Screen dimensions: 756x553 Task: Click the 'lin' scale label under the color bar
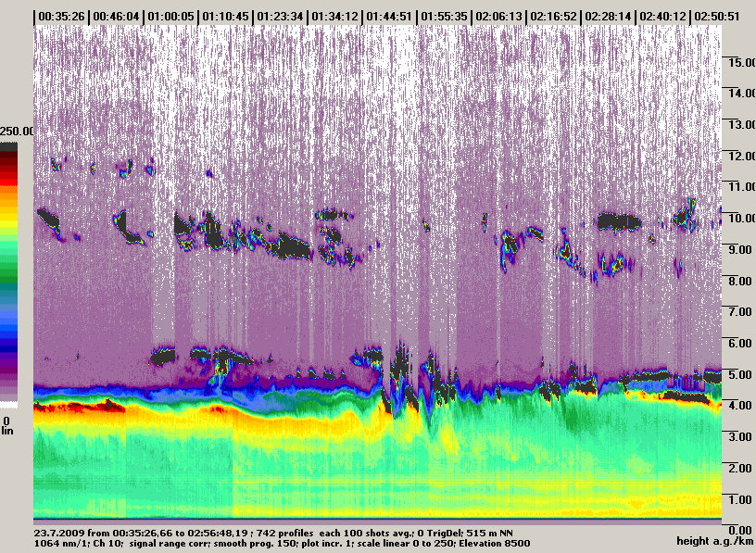[x=7, y=431]
